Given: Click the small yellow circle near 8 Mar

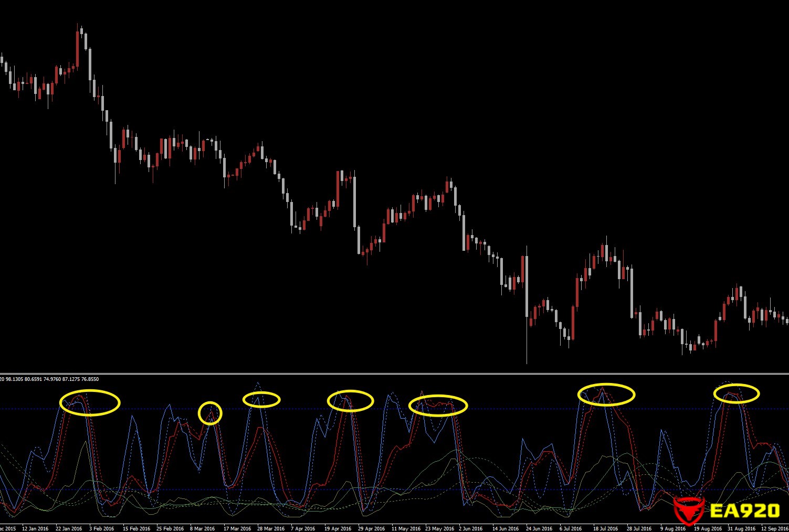Looking at the screenshot, I should pos(210,413).
